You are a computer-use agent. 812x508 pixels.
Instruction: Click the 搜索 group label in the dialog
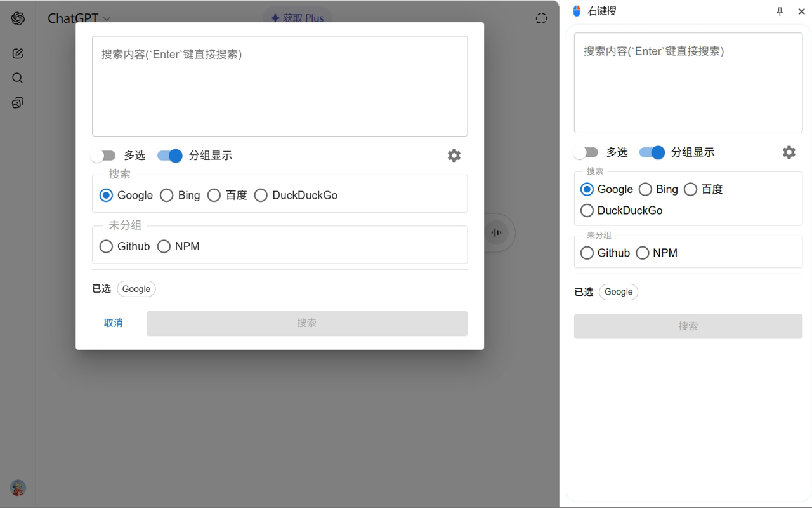tap(120, 174)
